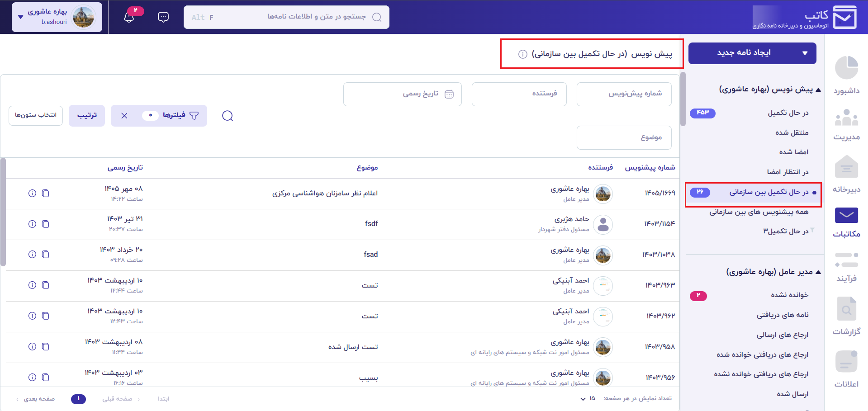The height and width of the screenshot is (411, 868).
Task: Focus the فرستنده filter input
Action: coord(519,94)
